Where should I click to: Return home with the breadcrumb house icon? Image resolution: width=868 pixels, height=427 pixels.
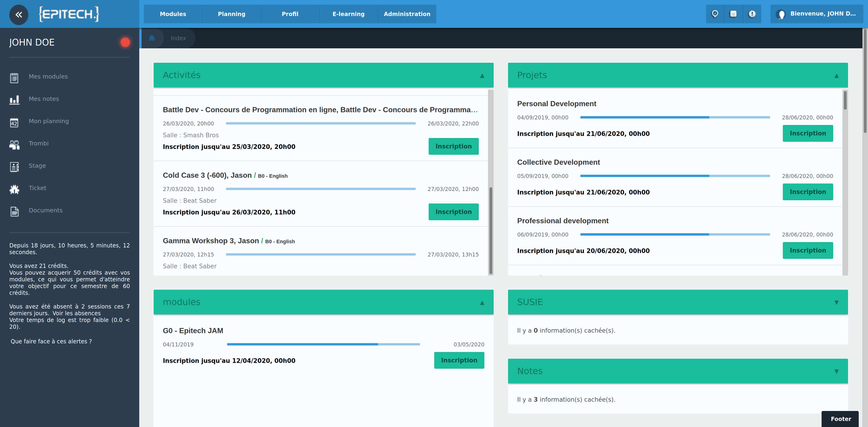tap(152, 38)
